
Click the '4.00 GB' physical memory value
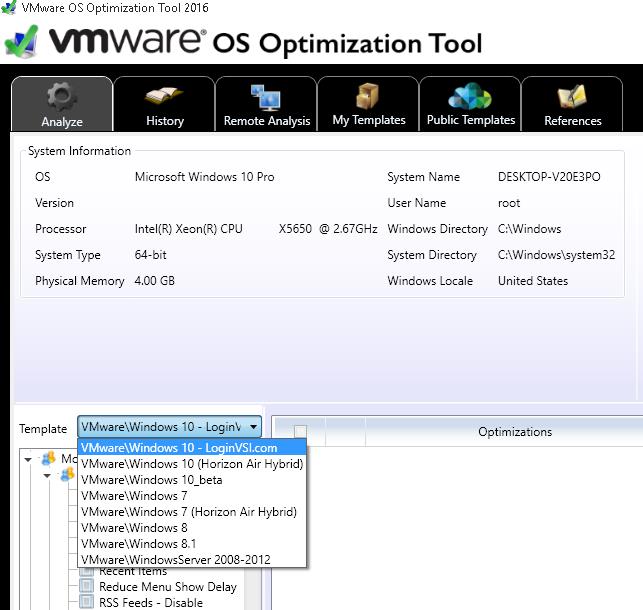coord(154,281)
